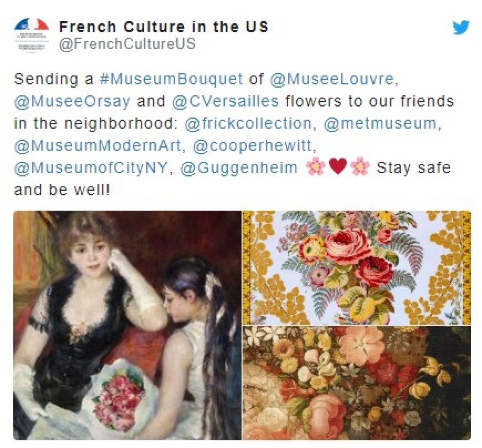Open the floral textile image with roses
Viewport: 482px width, 448px height.
357,267
